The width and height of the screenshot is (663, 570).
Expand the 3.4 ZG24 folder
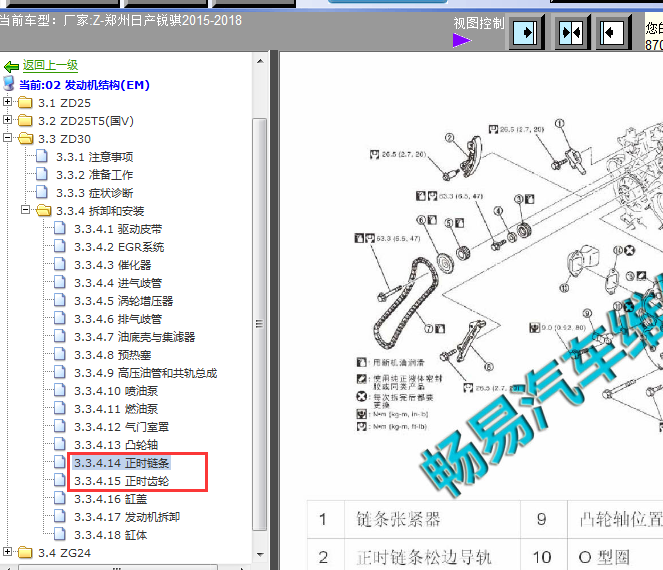coord(7,552)
